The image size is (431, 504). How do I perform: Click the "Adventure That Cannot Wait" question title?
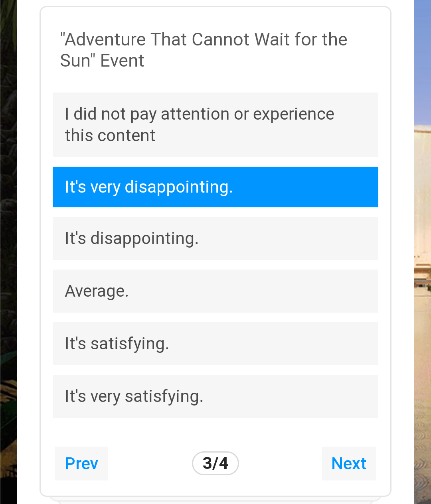click(x=204, y=50)
